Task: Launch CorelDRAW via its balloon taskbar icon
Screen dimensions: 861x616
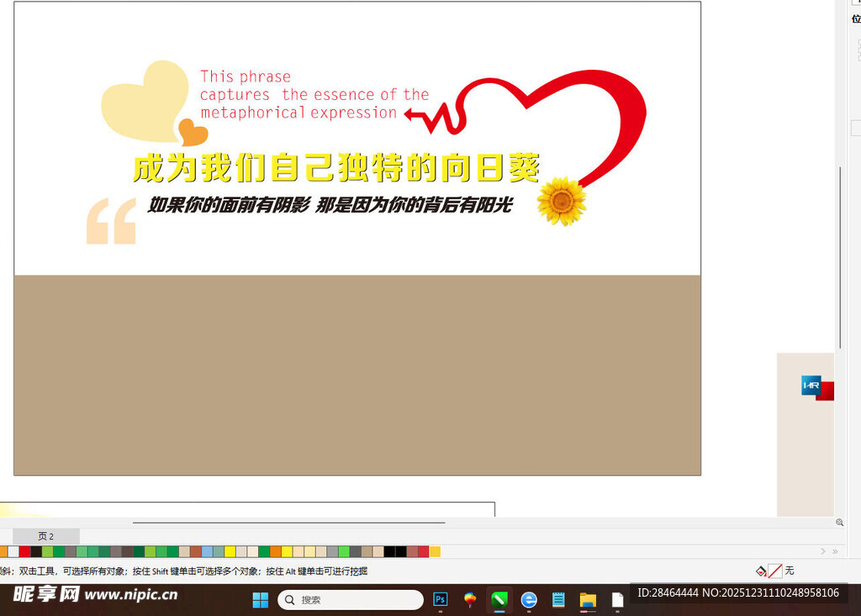Action: coord(468,599)
